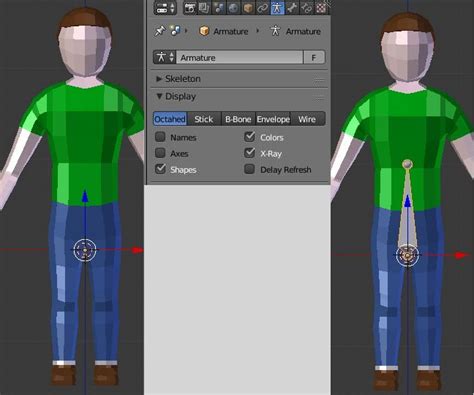Open the Object Constraints tab
The width and height of the screenshot is (474, 395).
(262, 8)
